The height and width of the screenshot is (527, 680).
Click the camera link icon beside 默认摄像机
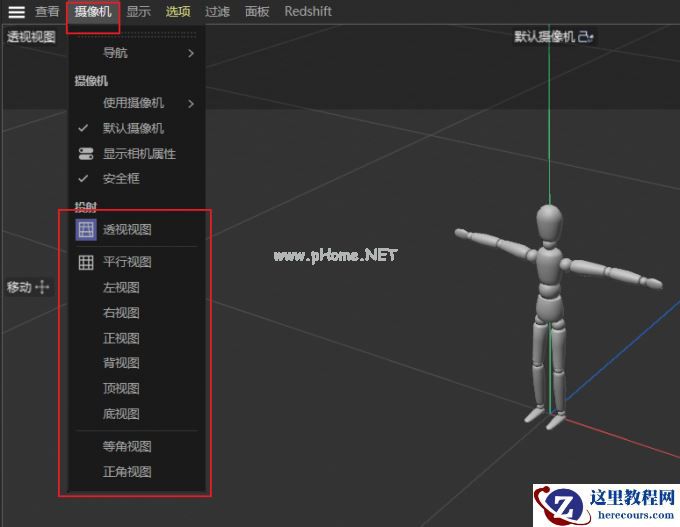pyautogui.click(x=586, y=37)
